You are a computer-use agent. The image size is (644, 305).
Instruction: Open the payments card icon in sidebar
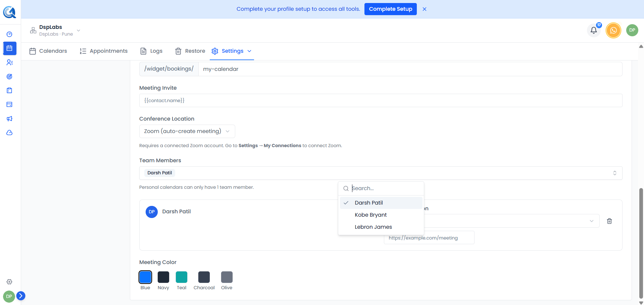click(x=9, y=104)
